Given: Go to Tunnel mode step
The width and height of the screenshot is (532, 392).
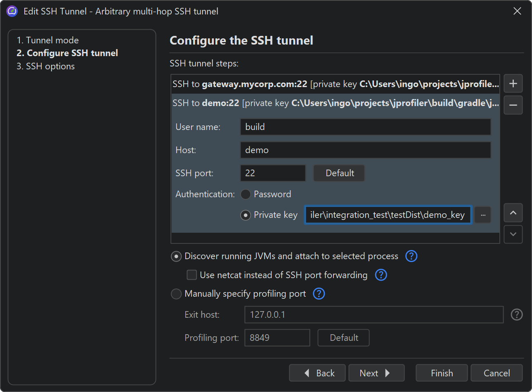Looking at the screenshot, I should [47, 40].
